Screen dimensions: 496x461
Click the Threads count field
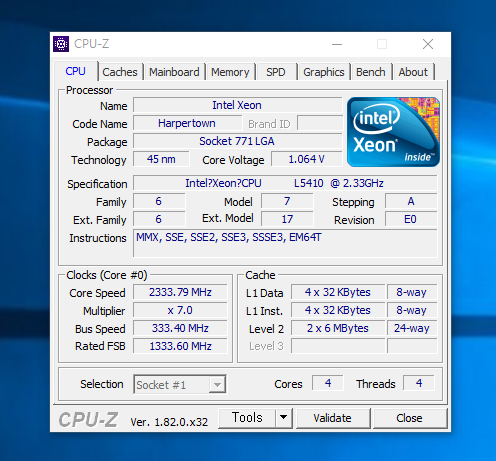click(x=419, y=383)
